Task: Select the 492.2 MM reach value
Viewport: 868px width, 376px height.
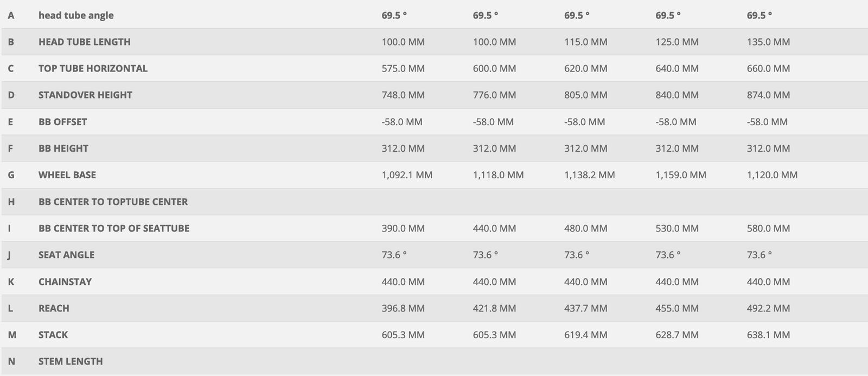Action: (x=768, y=308)
